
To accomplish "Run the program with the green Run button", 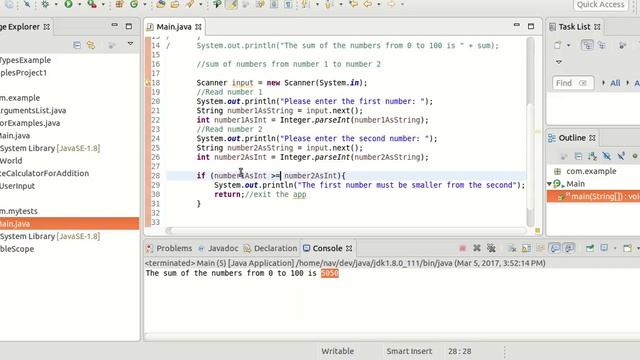I will coord(69,4).
